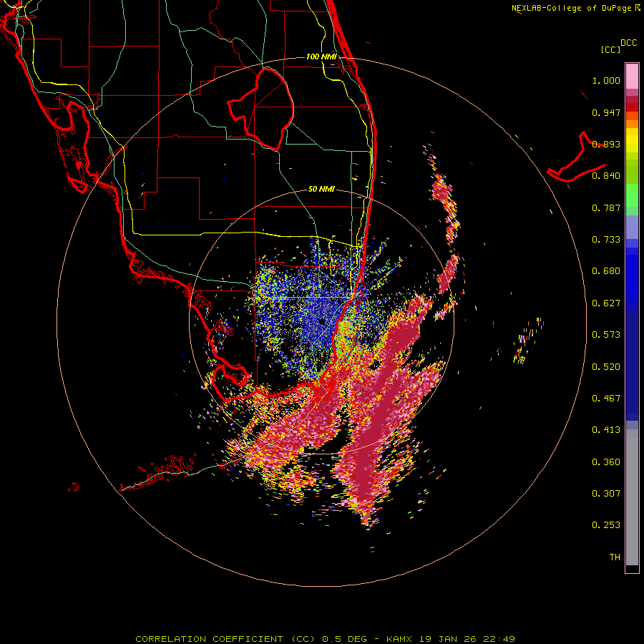The width and height of the screenshot is (644, 644).
Task: Click the 0.627 scale value
Action: (606, 303)
